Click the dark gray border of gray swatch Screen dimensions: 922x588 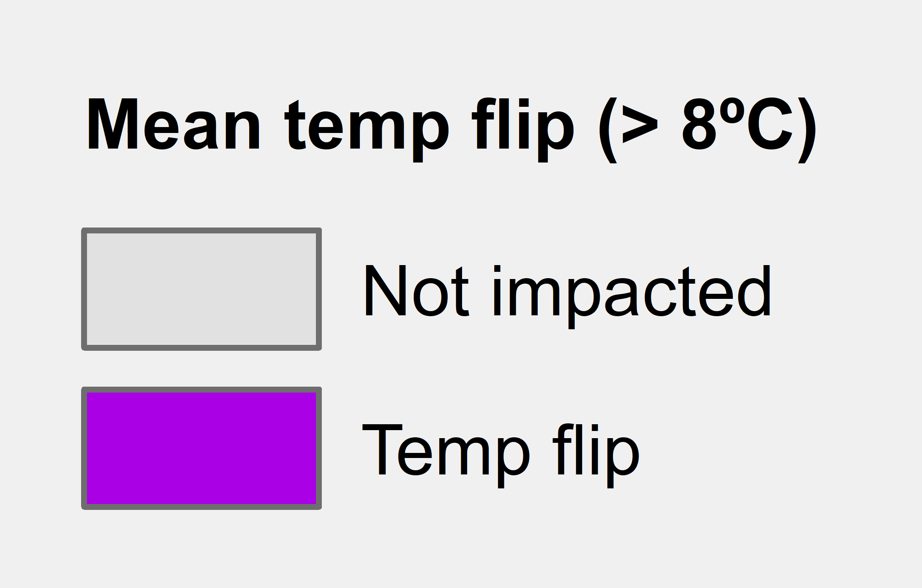click(x=201, y=230)
